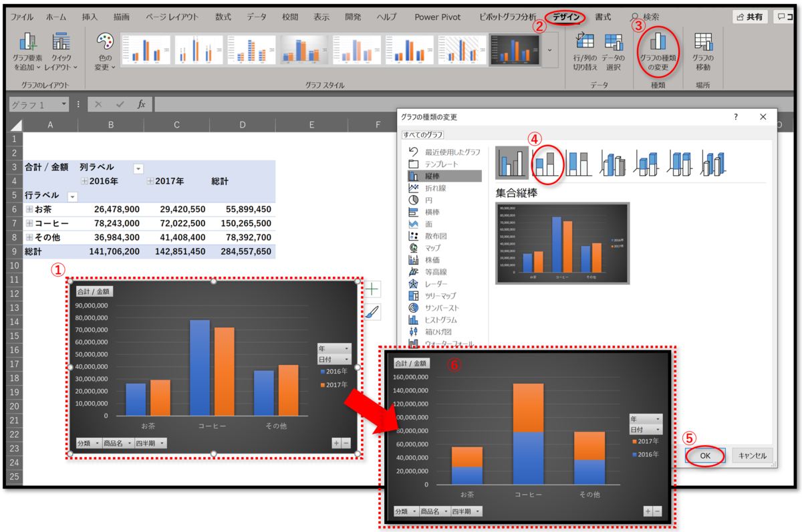Apply the gray gradient chart style thumbnail in the ribbon gallery

click(x=303, y=50)
